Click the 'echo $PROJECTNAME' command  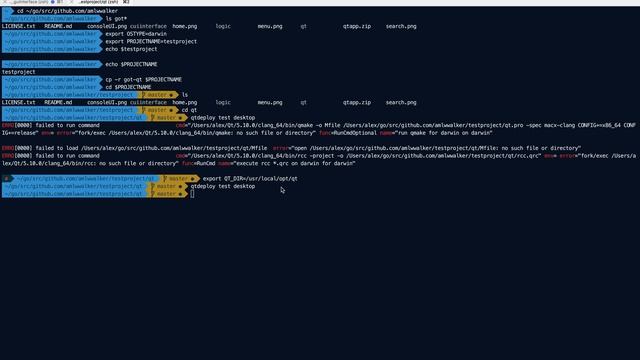tap(131, 64)
